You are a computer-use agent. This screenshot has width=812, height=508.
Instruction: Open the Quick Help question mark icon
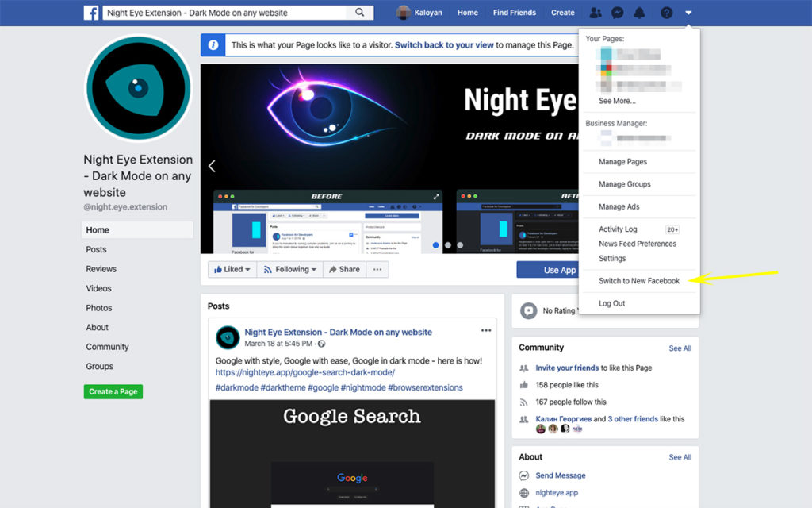666,13
